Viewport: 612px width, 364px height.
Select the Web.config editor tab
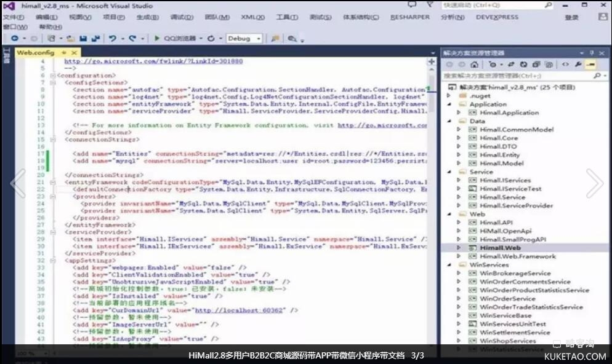pyautogui.click(x=36, y=53)
